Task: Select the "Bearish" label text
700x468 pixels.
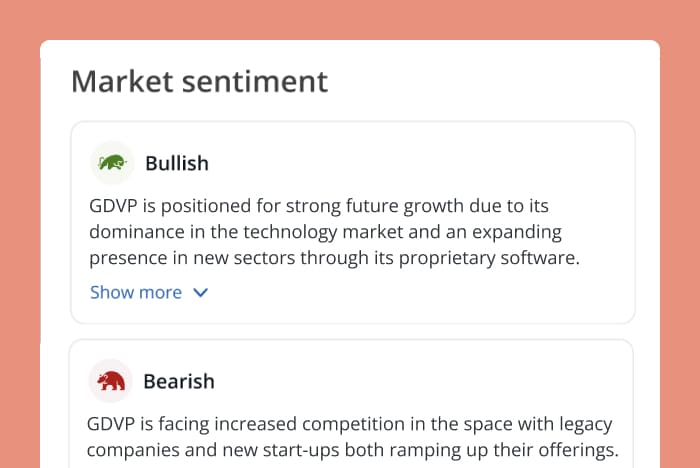Action: [x=179, y=381]
